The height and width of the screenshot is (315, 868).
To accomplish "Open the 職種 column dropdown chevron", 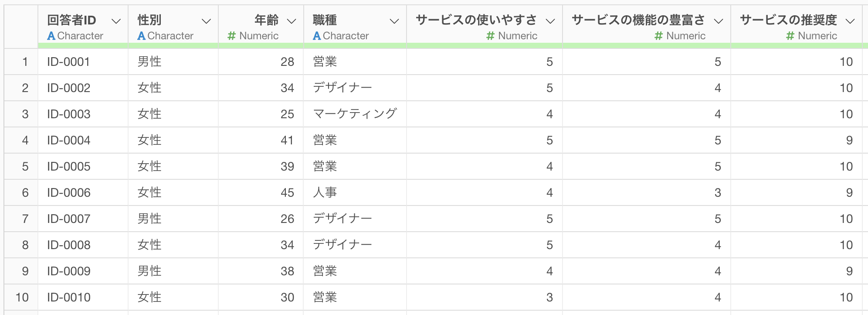I will [x=394, y=21].
